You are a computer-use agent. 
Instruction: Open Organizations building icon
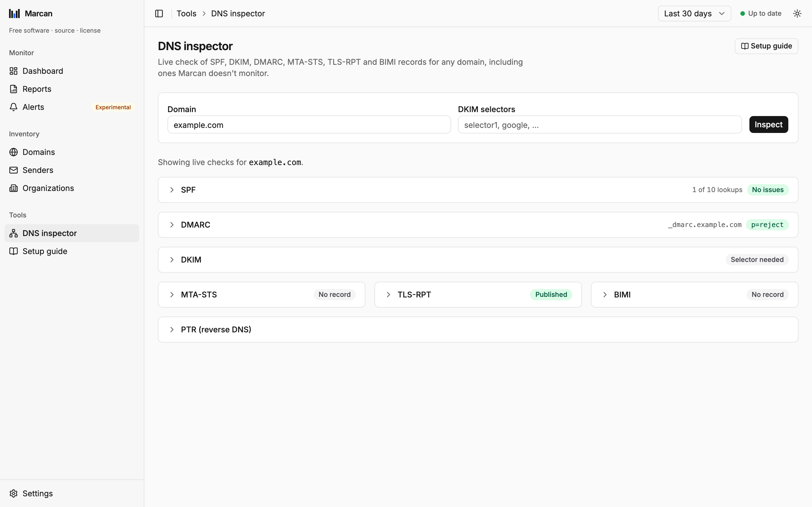14,188
